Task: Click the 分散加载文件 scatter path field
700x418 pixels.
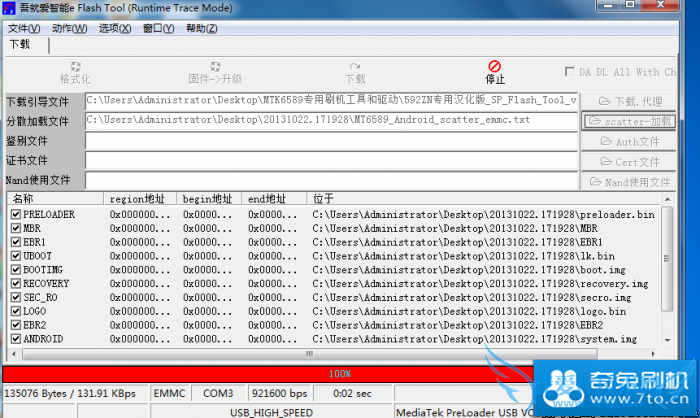Action: point(331,121)
